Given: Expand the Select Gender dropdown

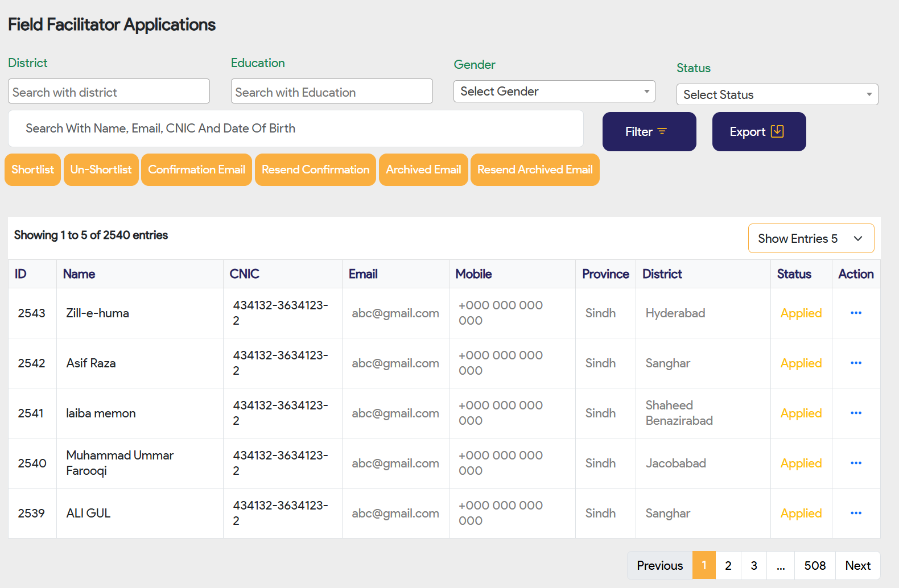Looking at the screenshot, I should (x=554, y=92).
